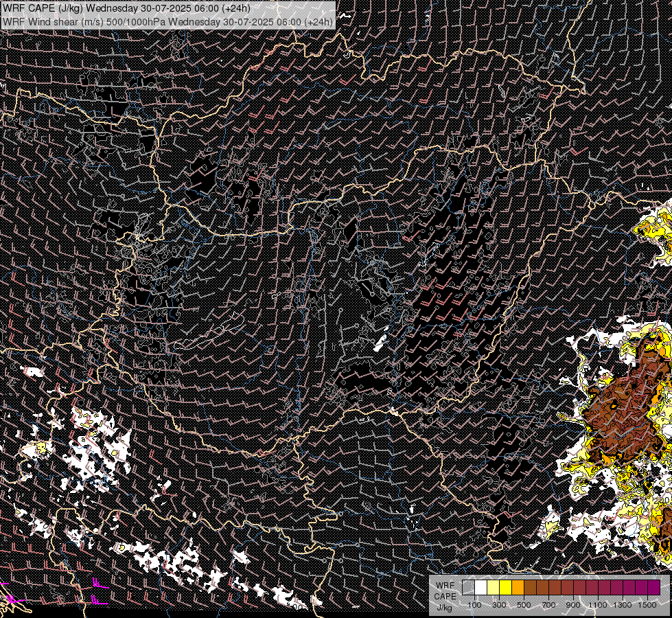Image resolution: width=672 pixels, height=618 pixels.
Task: Select the pale yellow CAPE legend swatch
Action: (x=494, y=587)
